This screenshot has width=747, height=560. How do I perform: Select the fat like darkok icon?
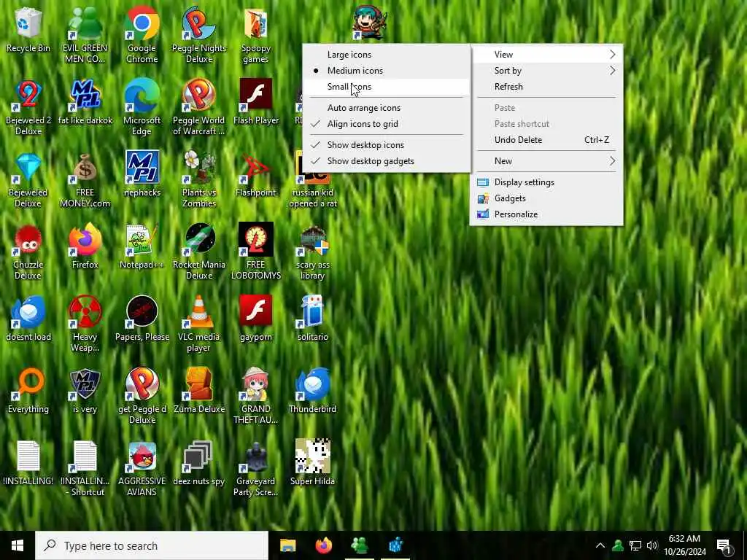(85, 102)
